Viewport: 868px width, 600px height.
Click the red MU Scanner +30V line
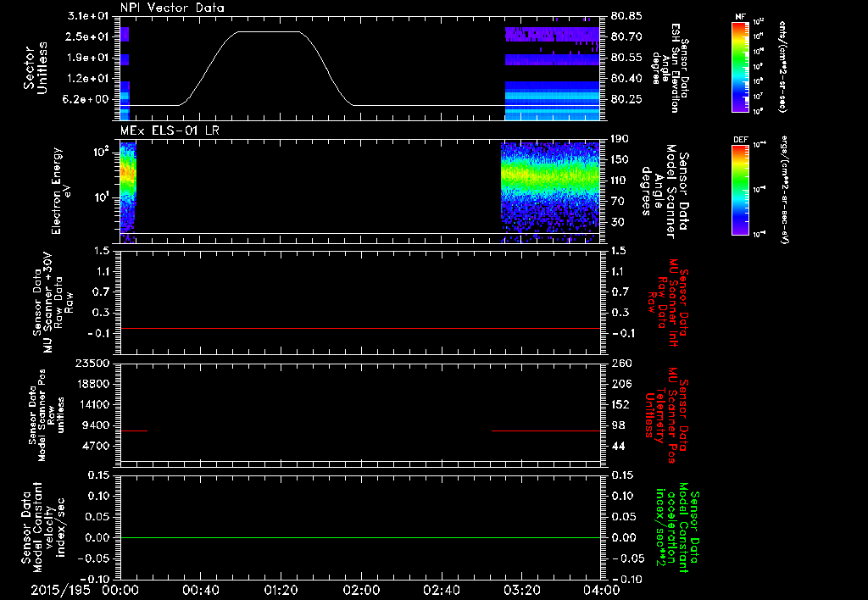tap(359, 328)
